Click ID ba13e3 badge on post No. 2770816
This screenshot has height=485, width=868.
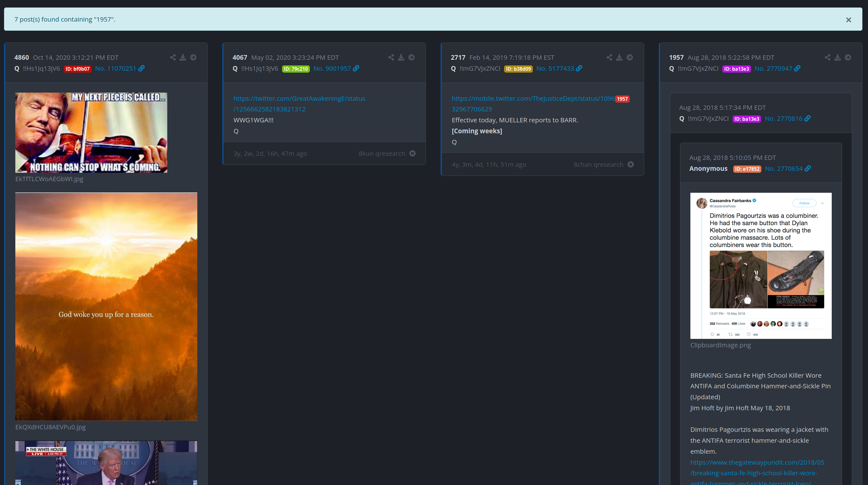click(x=747, y=119)
